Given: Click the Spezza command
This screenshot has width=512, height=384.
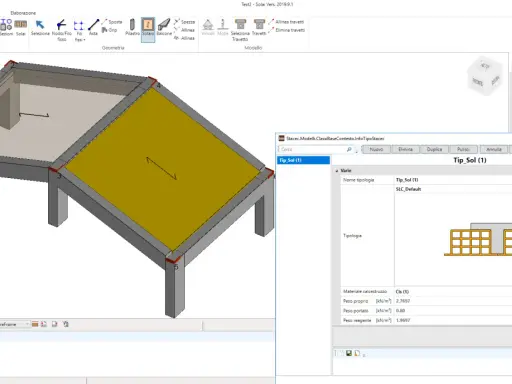Looking at the screenshot, I should coord(184,22).
